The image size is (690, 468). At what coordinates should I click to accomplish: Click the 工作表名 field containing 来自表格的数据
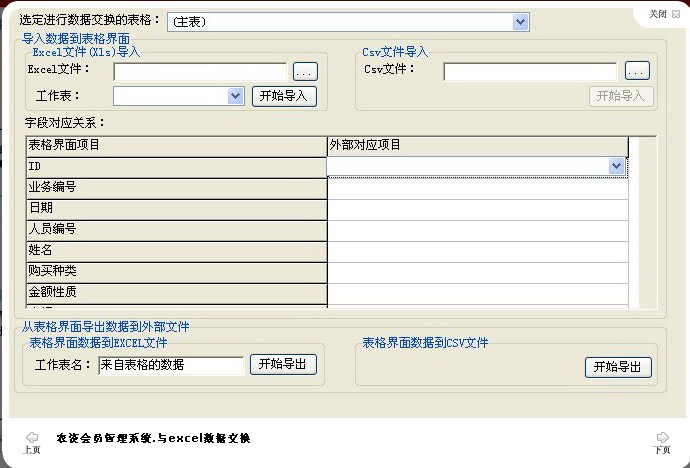coord(171,365)
